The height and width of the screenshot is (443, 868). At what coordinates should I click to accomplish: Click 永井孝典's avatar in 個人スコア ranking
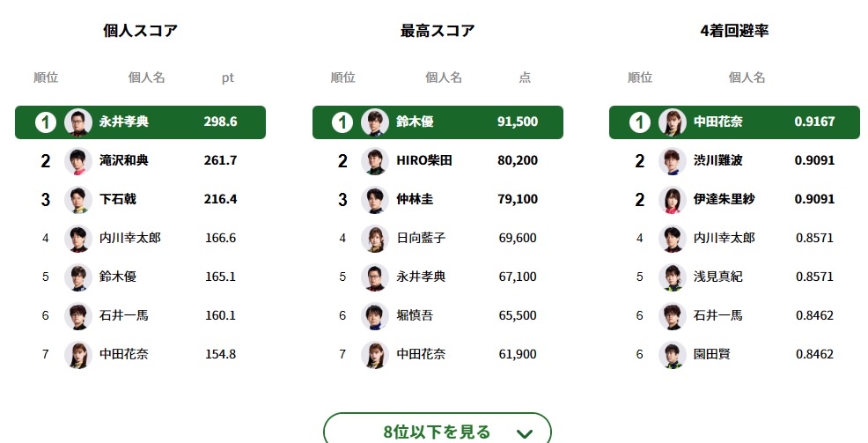77,122
